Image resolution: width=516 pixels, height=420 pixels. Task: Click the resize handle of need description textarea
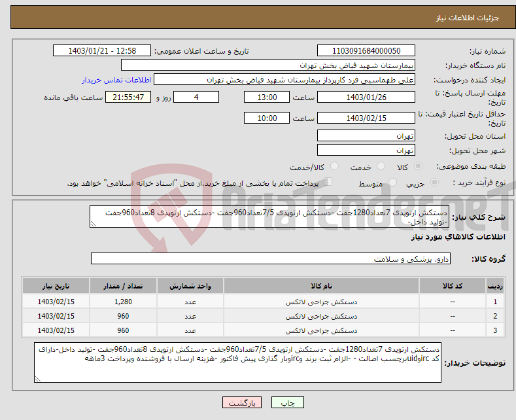pyautogui.click(x=94, y=224)
